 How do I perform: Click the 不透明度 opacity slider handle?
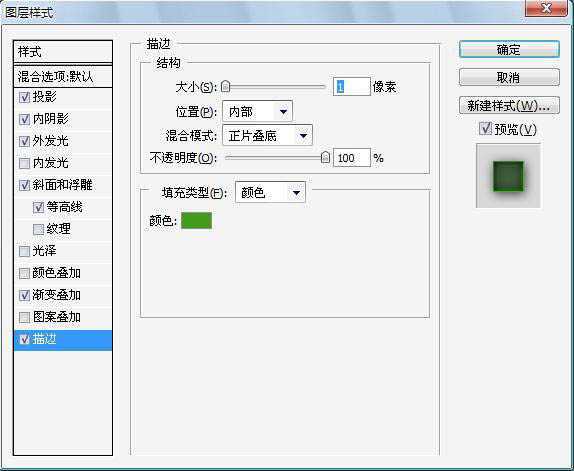[325, 158]
